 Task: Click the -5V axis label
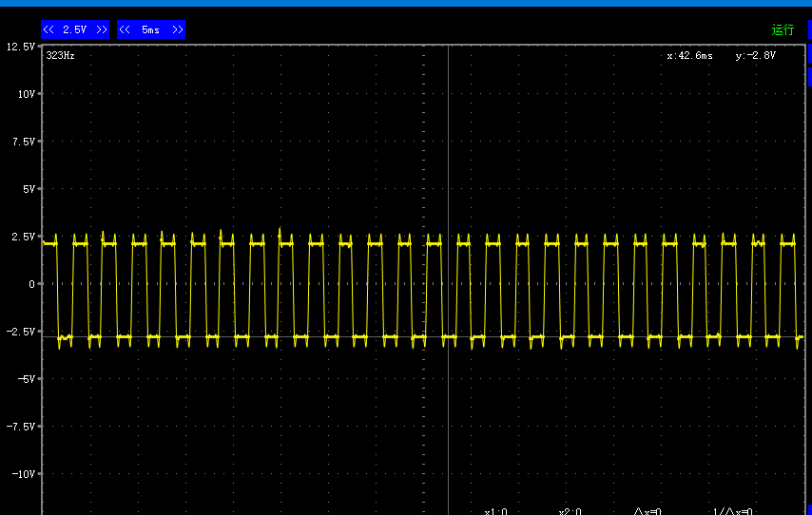tap(26, 379)
